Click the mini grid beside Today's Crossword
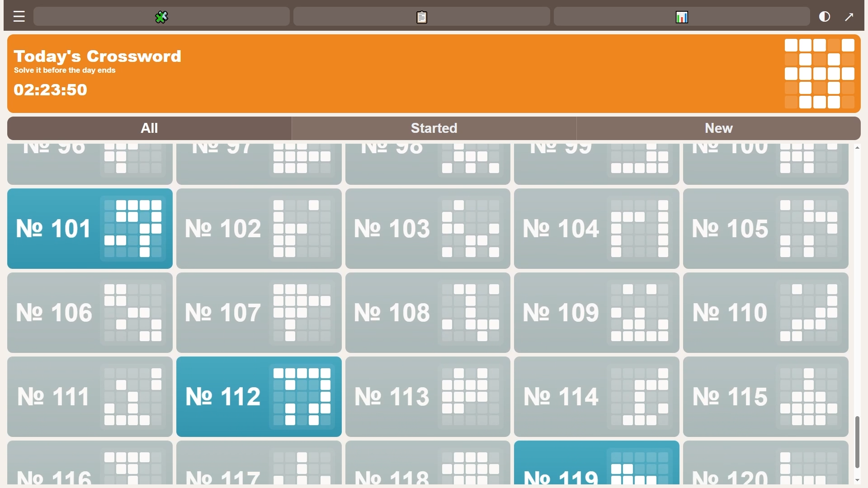Image resolution: width=868 pixels, height=488 pixels. 819,73
